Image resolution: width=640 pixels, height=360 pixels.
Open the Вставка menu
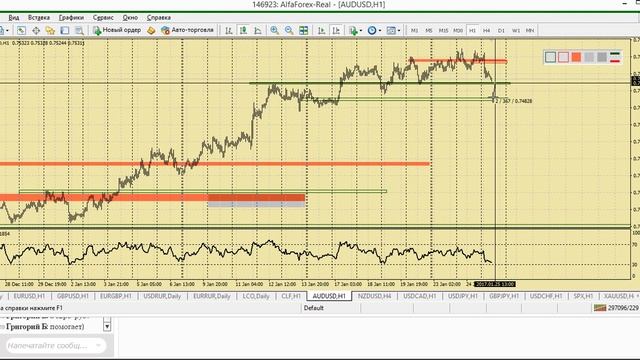tap(39, 18)
